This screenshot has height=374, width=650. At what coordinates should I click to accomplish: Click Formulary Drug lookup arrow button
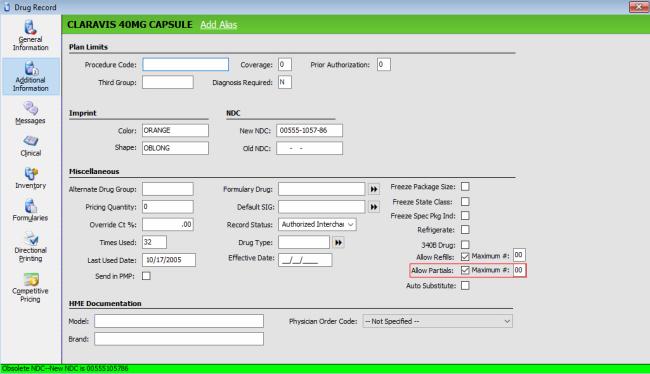pyautogui.click(x=374, y=189)
